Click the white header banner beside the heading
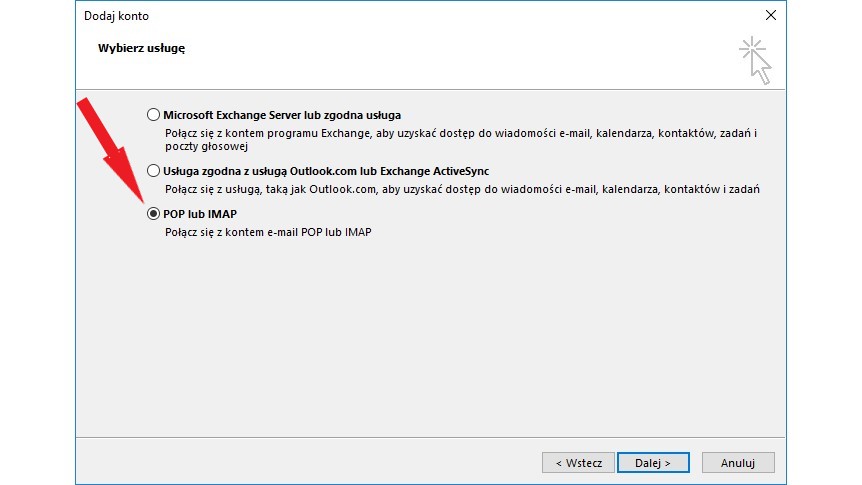The image size is (862, 485). pyautogui.click(x=450, y=60)
